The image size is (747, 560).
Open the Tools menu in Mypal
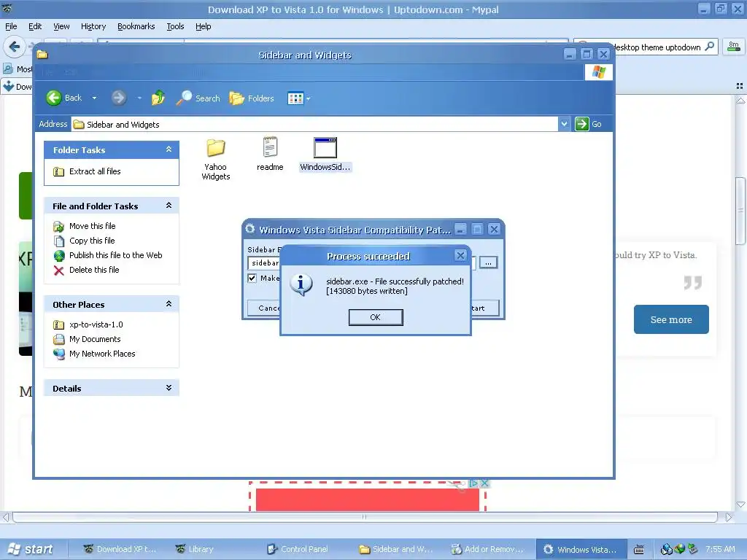click(x=175, y=27)
